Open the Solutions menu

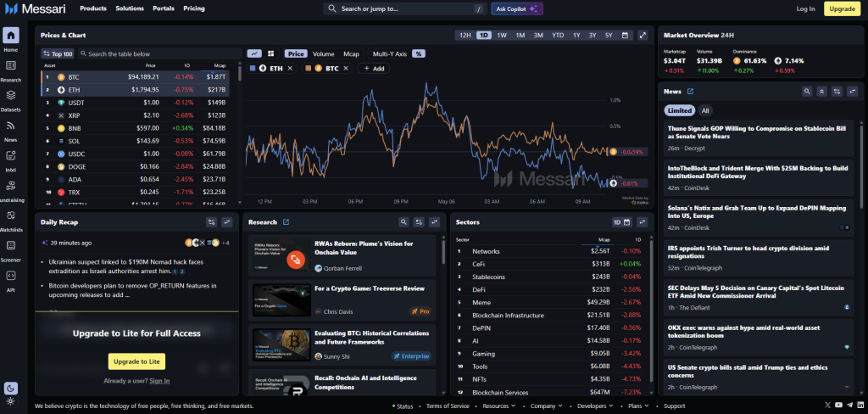coord(130,8)
